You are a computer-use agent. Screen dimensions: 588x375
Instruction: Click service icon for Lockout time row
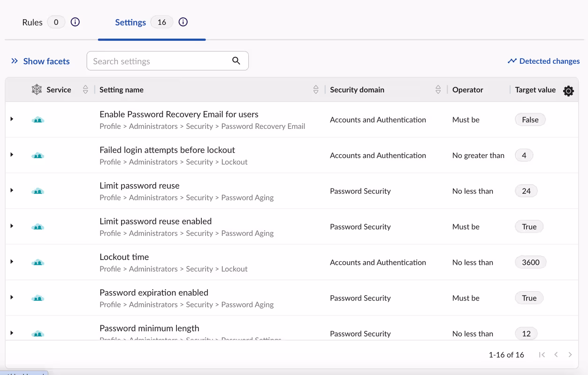pos(38,262)
